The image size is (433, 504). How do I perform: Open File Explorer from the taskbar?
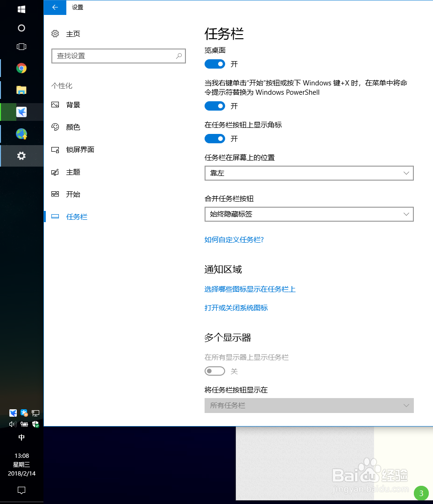point(21,90)
